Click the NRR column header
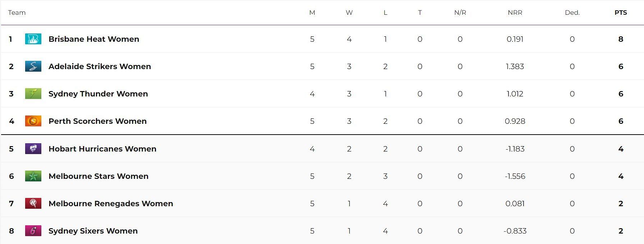Viewport: 644px width, 244px height. pyautogui.click(x=515, y=13)
